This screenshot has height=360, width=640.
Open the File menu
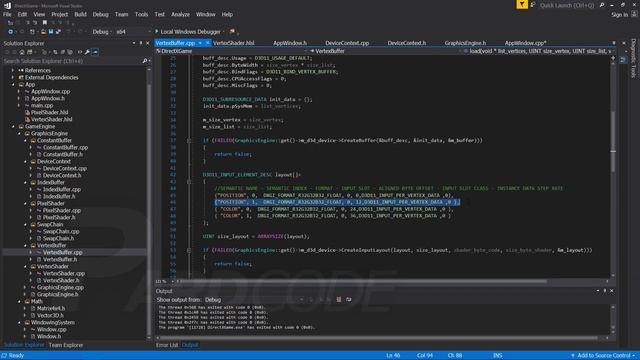7,14
